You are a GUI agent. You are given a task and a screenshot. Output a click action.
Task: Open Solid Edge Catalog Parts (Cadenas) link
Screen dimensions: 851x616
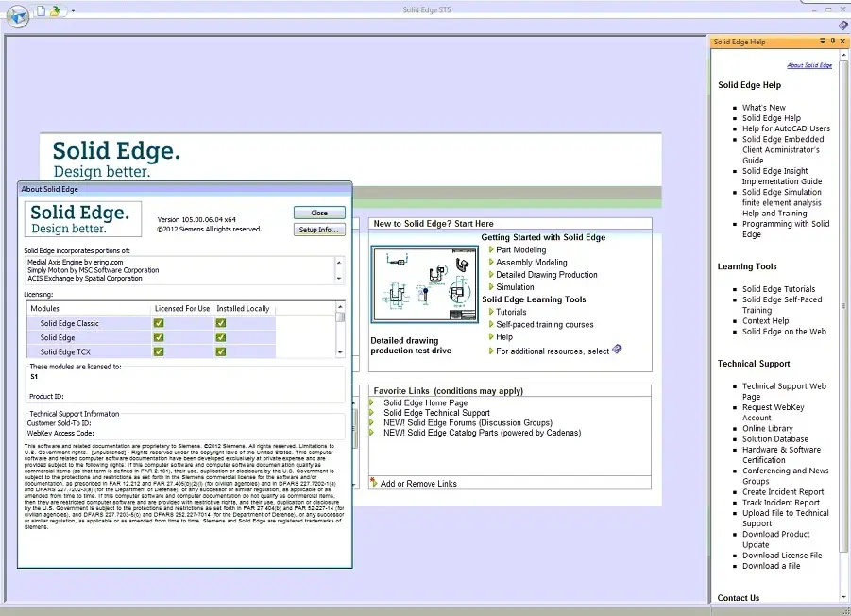coord(482,433)
